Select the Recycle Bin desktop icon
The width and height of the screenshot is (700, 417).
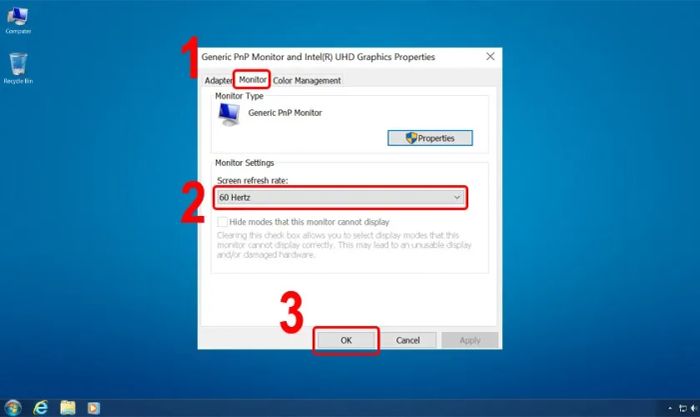pyautogui.click(x=18, y=68)
